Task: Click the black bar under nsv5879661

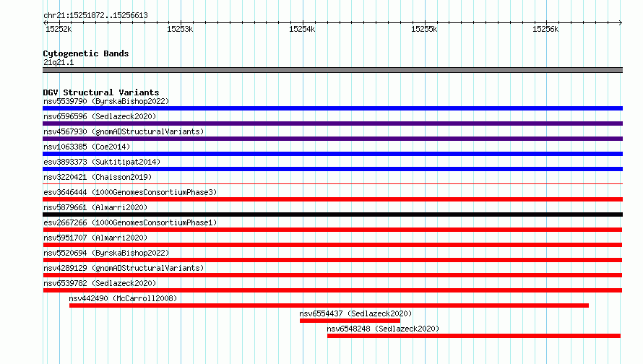Action: point(332,214)
